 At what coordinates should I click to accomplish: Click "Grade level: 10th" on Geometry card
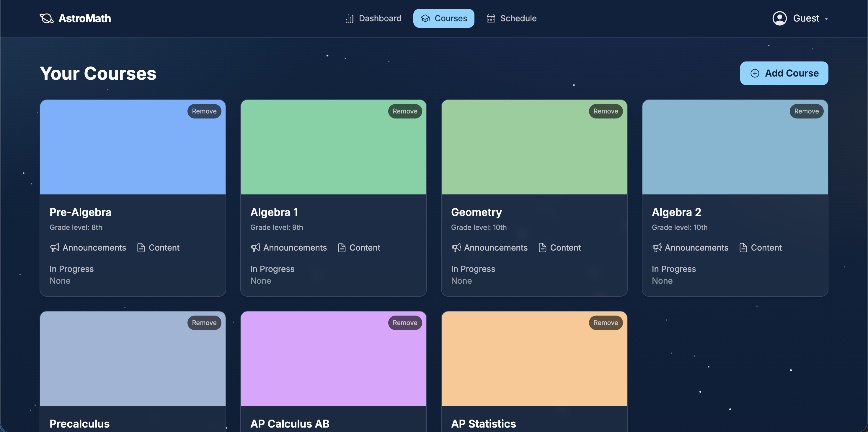(x=479, y=227)
